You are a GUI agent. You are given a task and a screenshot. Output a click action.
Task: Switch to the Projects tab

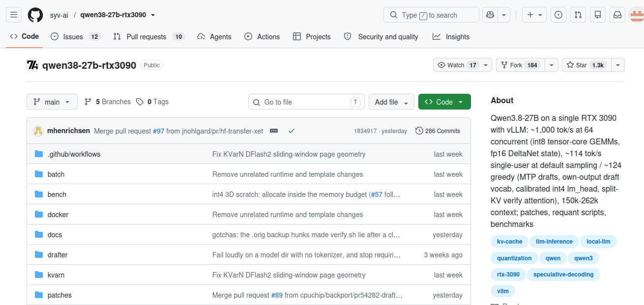point(312,36)
